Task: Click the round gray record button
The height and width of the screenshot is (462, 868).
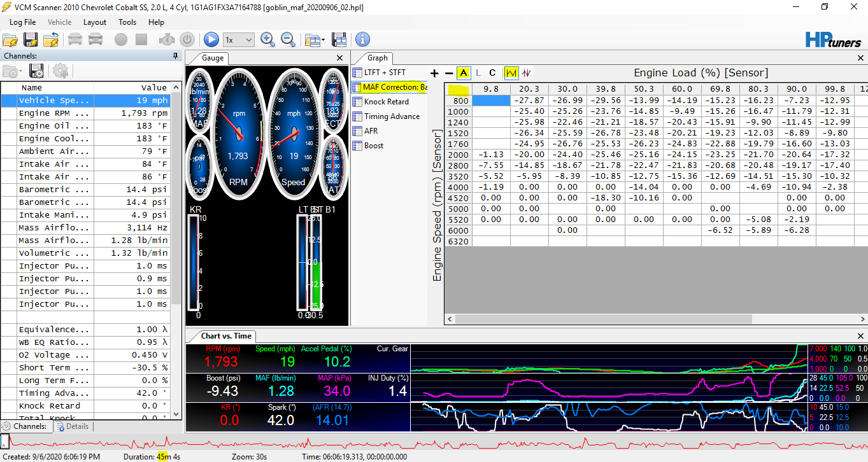Action: pos(121,39)
